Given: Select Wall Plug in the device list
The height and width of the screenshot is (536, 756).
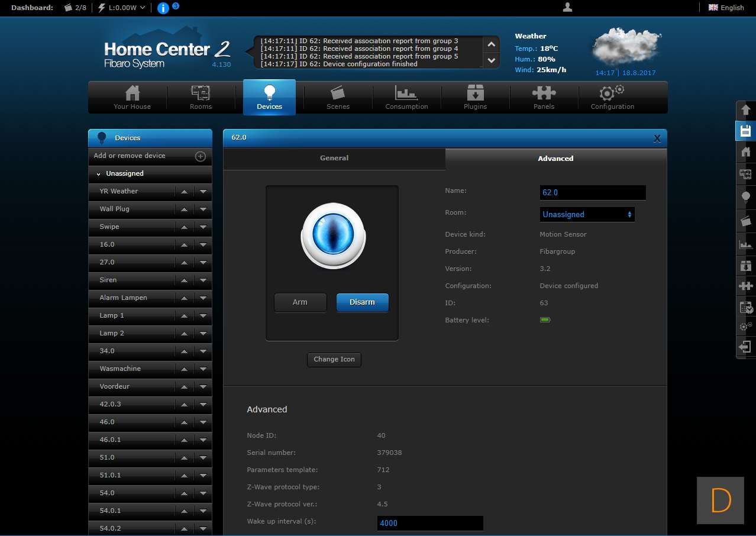Looking at the screenshot, I should tap(115, 209).
